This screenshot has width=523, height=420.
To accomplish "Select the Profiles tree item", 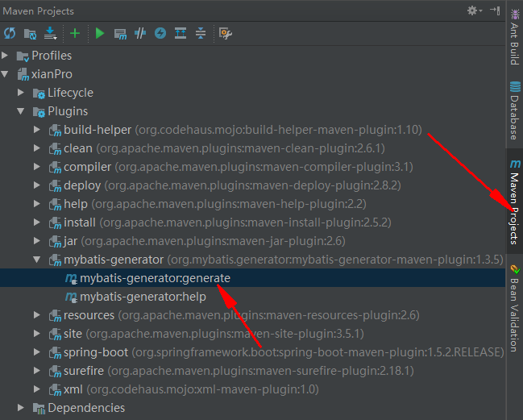I will 52,56.
